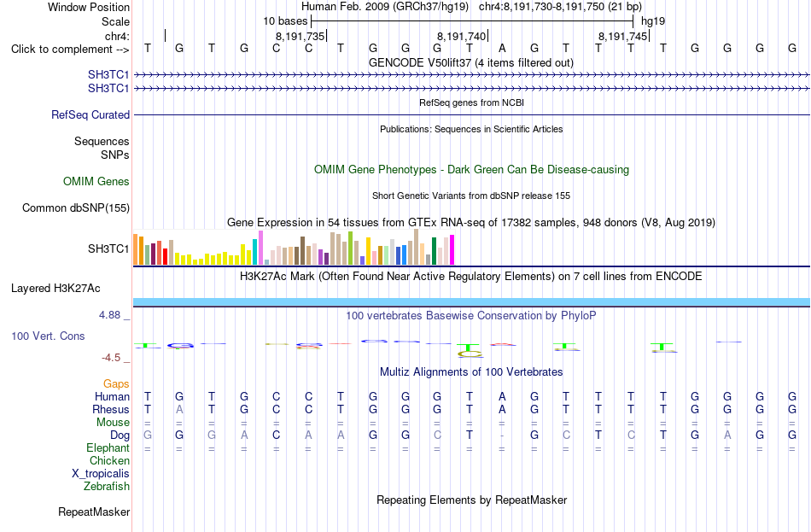Select the Mouse alignment row label

pos(113,423)
